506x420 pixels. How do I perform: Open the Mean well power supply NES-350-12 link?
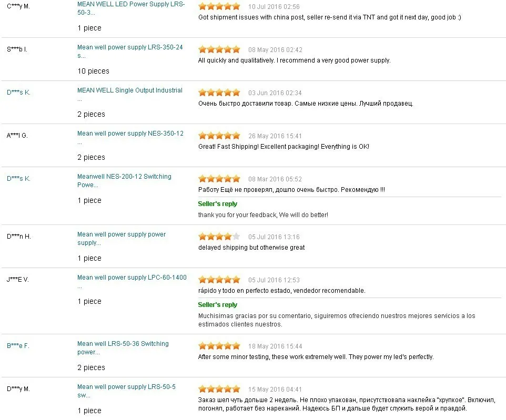pos(130,134)
